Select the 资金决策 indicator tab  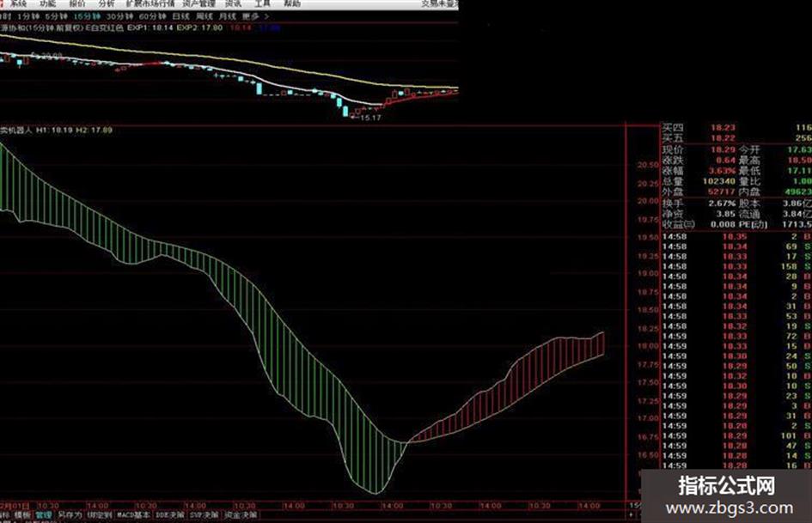(241, 515)
